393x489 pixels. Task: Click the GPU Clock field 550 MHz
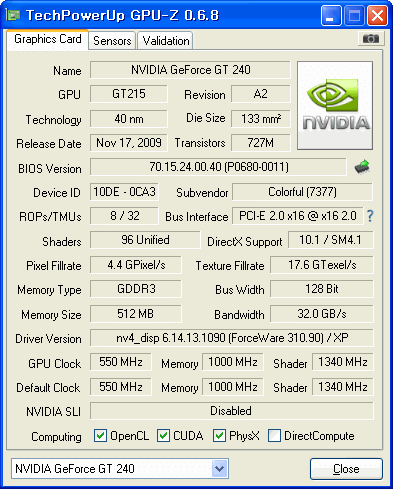121,362
